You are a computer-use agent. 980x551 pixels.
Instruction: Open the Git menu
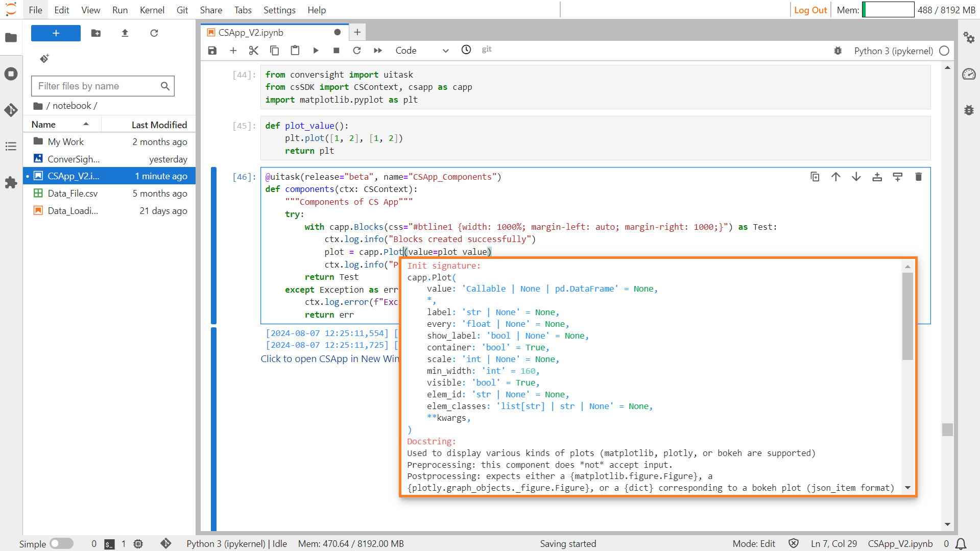click(x=182, y=10)
